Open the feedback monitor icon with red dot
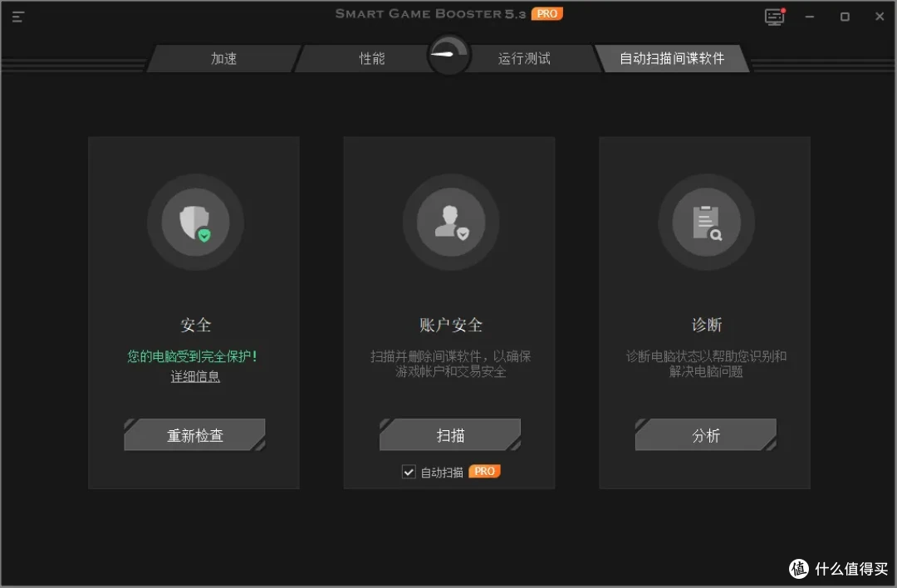Image resolution: width=897 pixels, height=588 pixels. click(775, 17)
